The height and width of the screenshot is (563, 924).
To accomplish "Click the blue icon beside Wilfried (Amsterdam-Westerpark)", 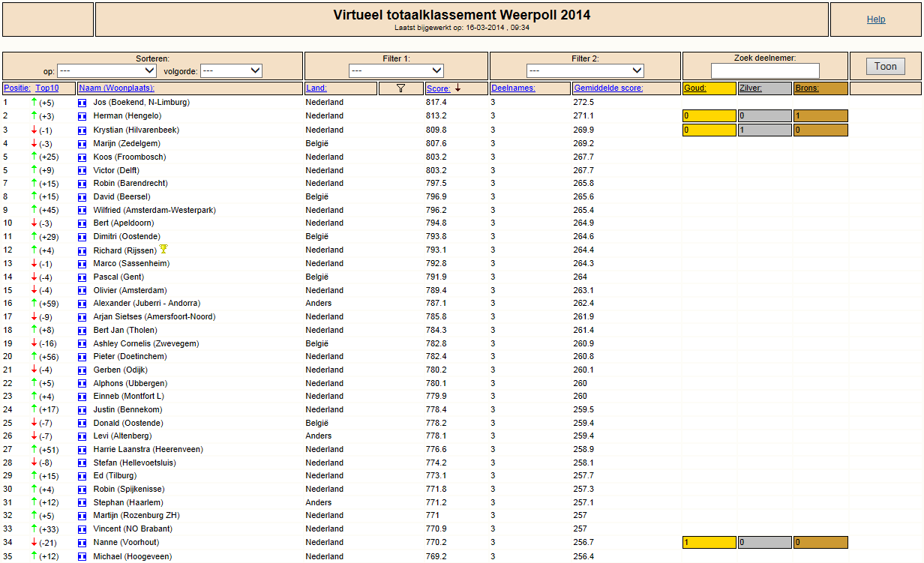I will coord(82,211).
